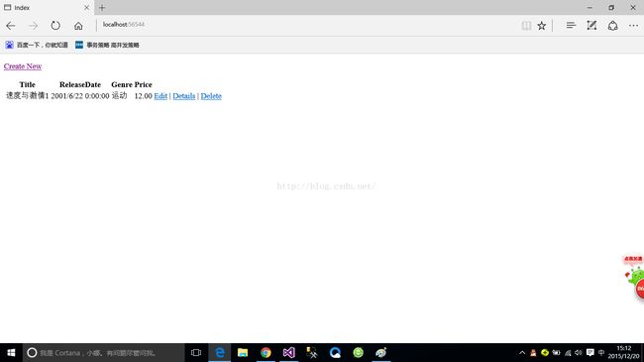Click the date cell 2001/6/22 0:00:00
Viewport: 644px width, 362px height.
pyautogui.click(x=80, y=96)
